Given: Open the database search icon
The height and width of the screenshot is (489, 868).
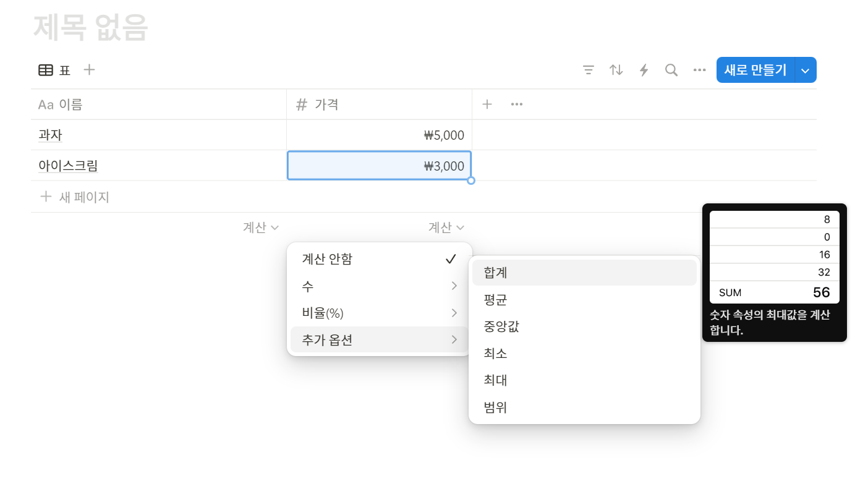Looking at the screenshot, I should click(671, 70).
